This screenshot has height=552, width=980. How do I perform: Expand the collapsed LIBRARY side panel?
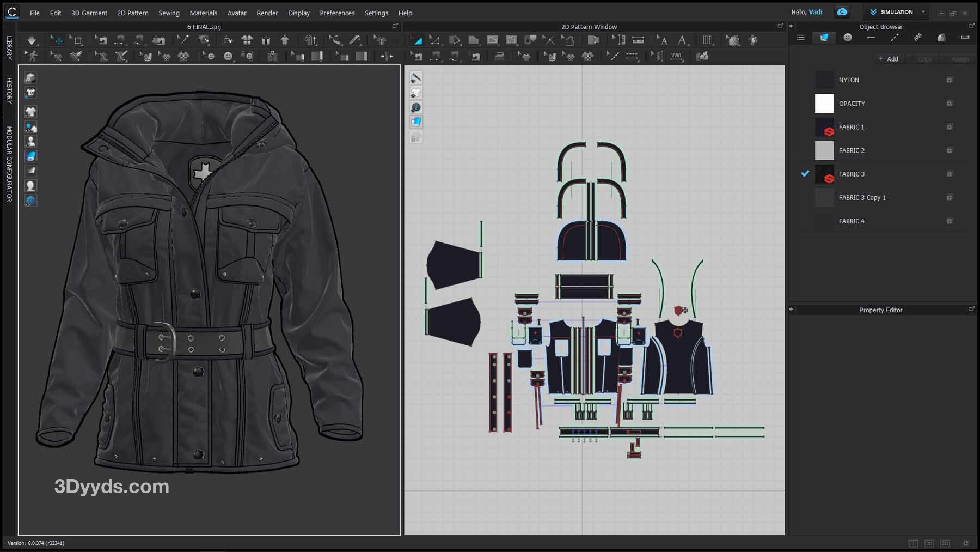coord(9,47)
